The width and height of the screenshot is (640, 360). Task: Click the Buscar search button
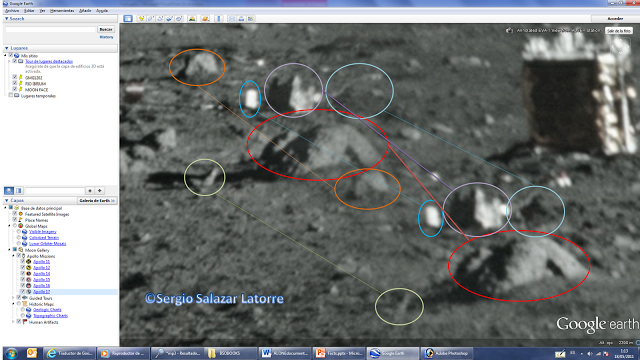(106, 29)
